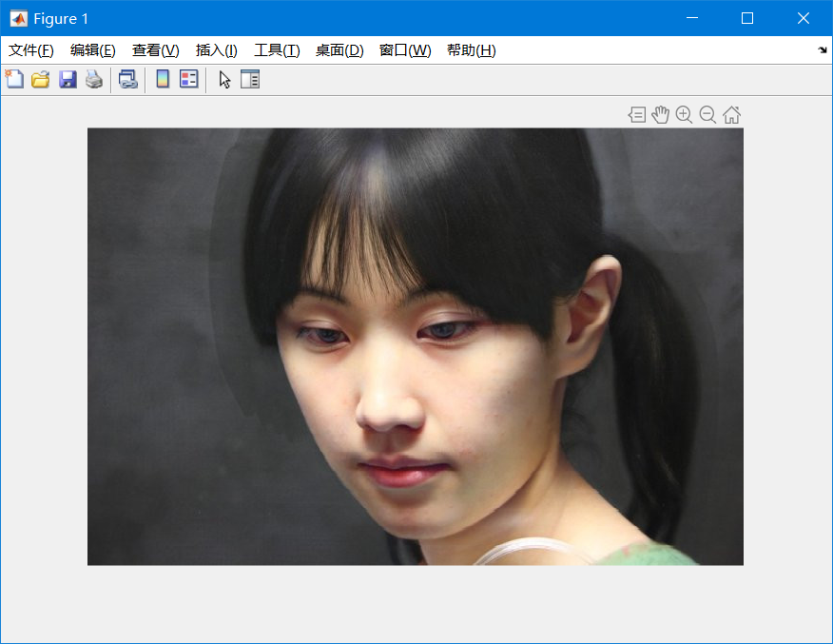Toggle the zoom-in magnifier tool
This screenshot has width=833, height=644.
(684, 114)
